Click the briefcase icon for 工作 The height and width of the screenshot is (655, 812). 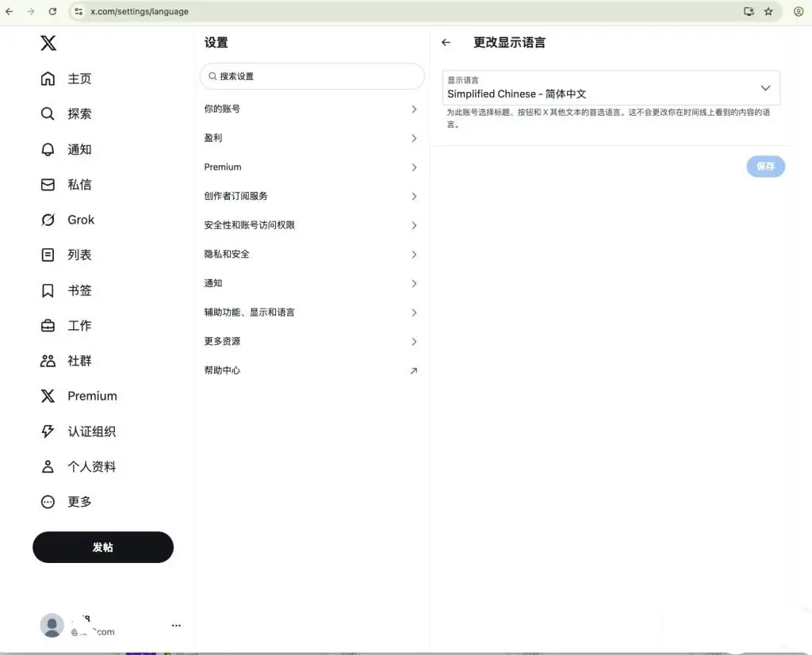click(48, 326)
